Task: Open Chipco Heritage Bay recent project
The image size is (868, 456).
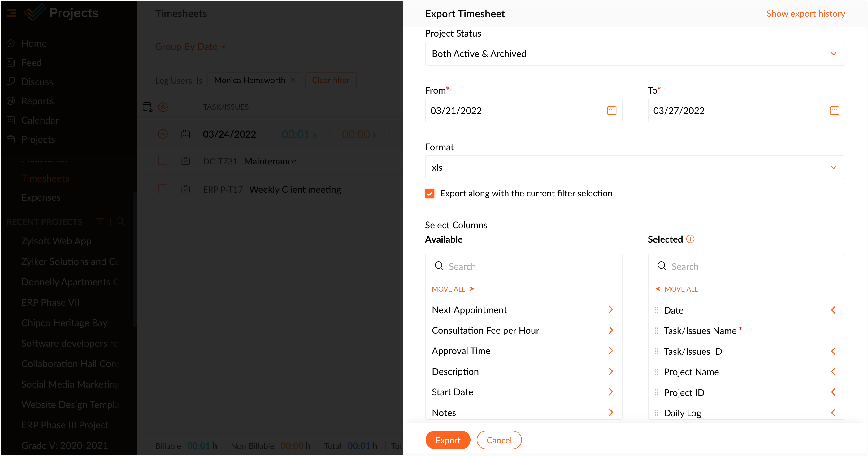Action: coord(64,323)
